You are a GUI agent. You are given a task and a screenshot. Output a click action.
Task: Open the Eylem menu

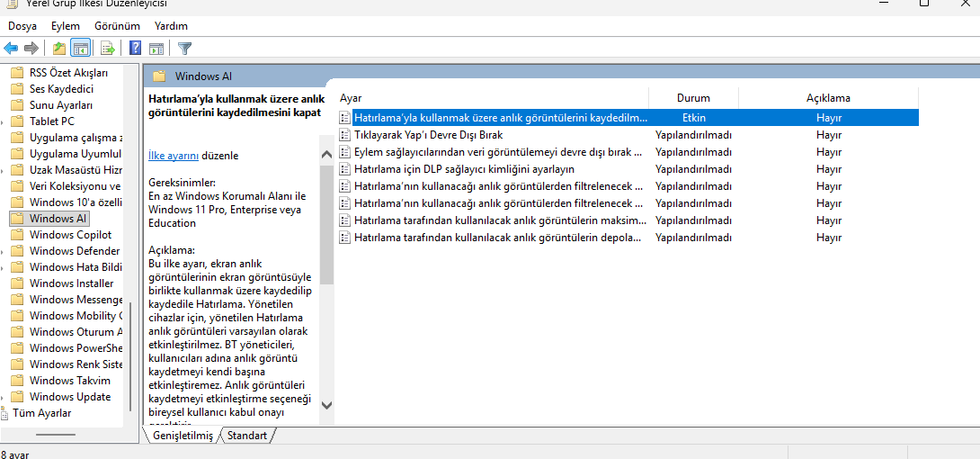click(66, 26)
